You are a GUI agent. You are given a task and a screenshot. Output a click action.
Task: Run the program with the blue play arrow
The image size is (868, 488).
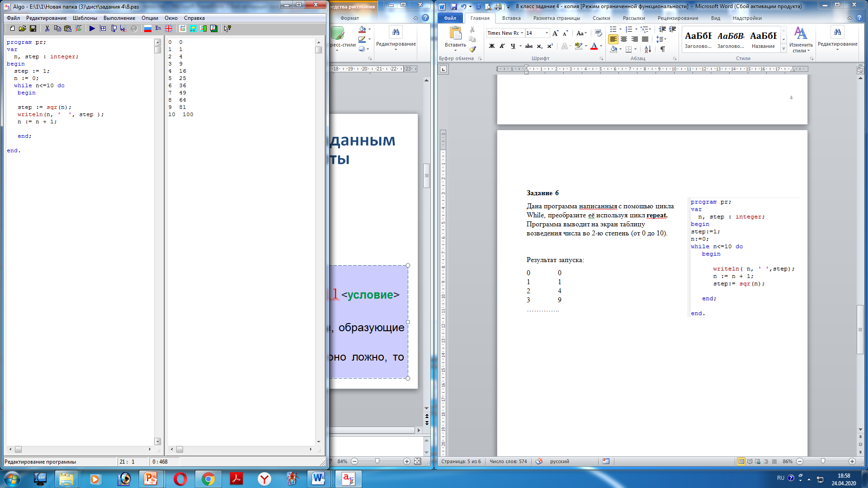coord(92,28)
